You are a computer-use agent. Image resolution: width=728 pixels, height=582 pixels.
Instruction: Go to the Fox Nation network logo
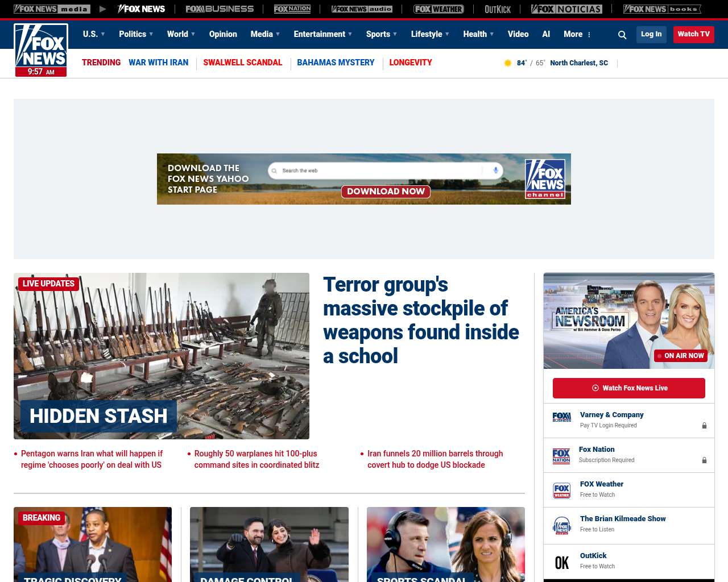(292, 9)
